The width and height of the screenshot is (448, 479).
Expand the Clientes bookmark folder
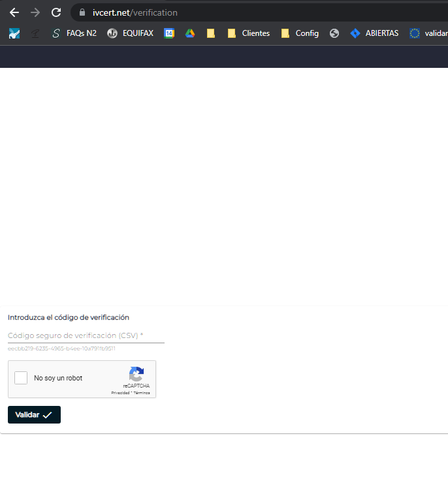[249, 33]
